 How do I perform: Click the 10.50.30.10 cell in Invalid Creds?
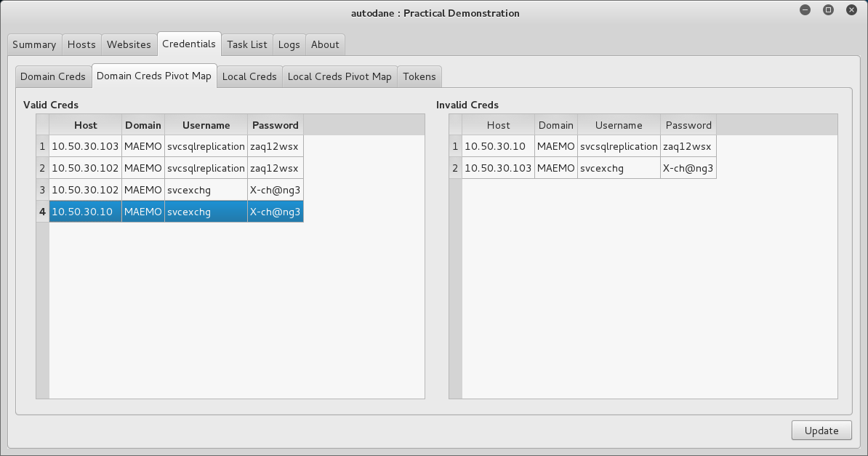(x=498, y=146)
